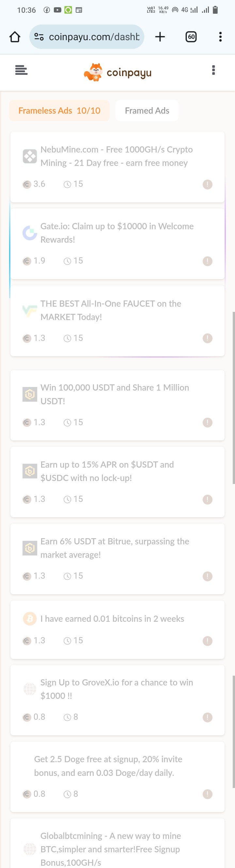The width and height of the screenshot is (235, 868).
Task: Report the NebuMine ad via exclamation icon
Action: [207, 184]
